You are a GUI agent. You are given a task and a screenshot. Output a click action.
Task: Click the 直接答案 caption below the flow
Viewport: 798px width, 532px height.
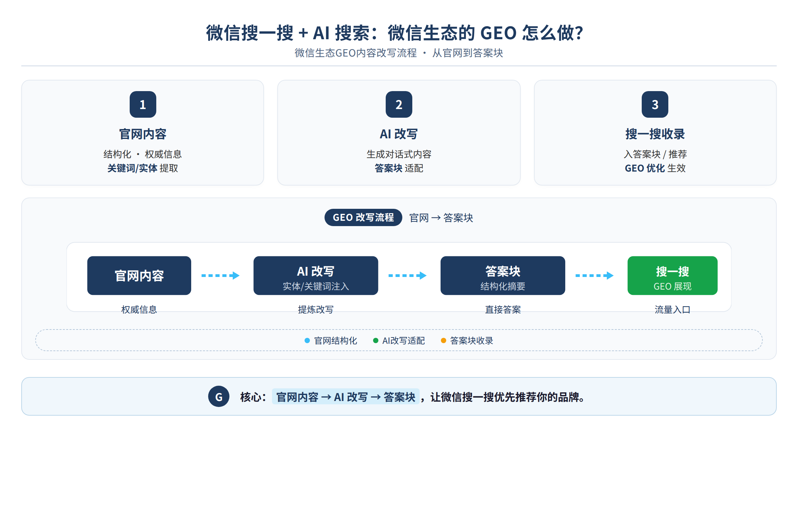(503, 310)
